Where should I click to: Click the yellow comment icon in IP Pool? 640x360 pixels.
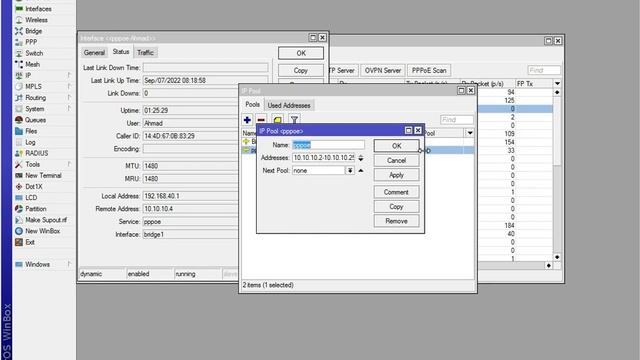click(278, 120)
